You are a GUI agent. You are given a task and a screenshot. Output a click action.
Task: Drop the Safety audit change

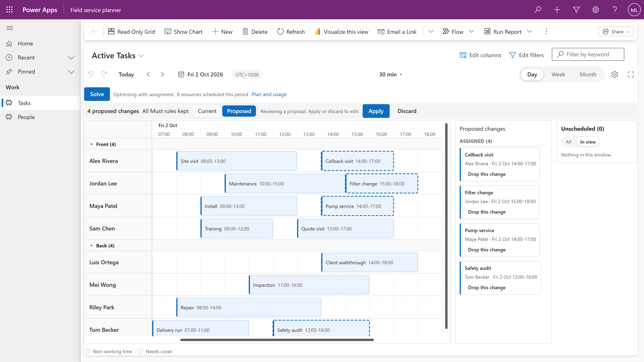click(x=486, y=288)
